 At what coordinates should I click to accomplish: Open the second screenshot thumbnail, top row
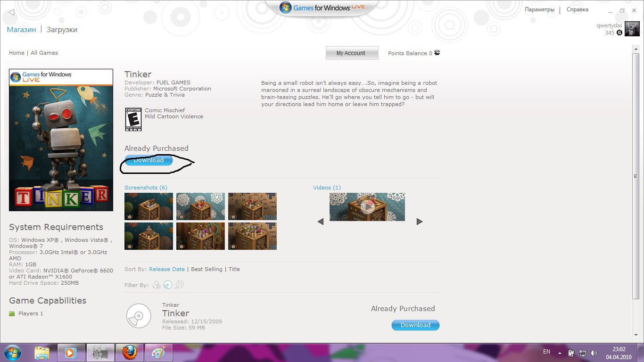click(200, 206)
